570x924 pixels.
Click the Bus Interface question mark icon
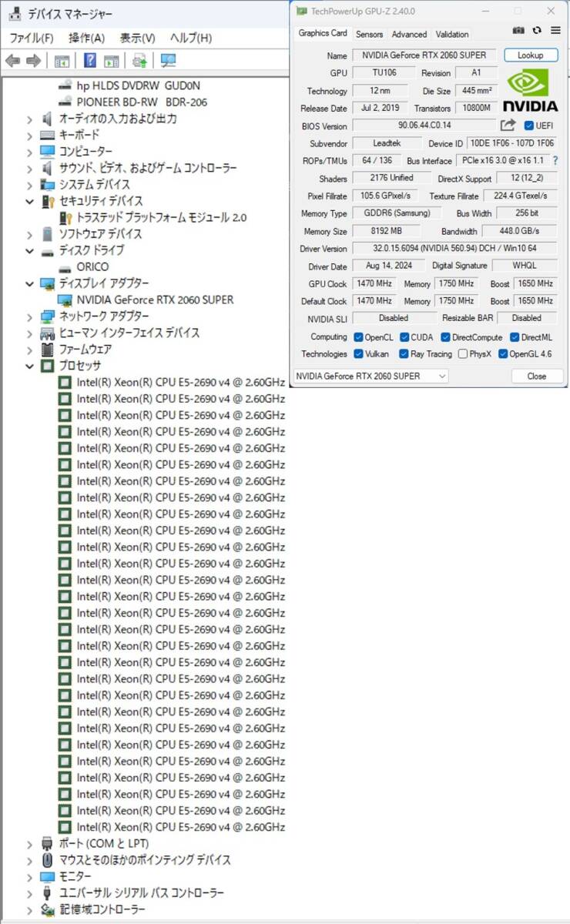pyautogui.click(x=555, y=161)
